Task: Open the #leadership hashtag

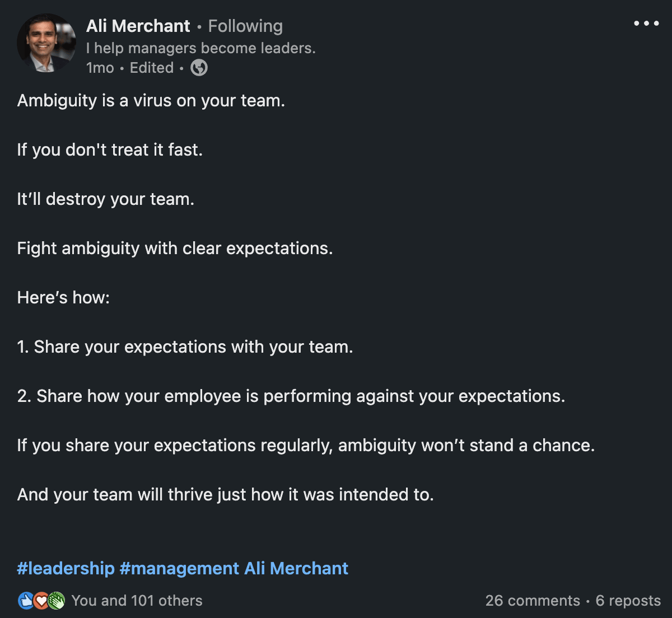Action: tap(66, 568)
